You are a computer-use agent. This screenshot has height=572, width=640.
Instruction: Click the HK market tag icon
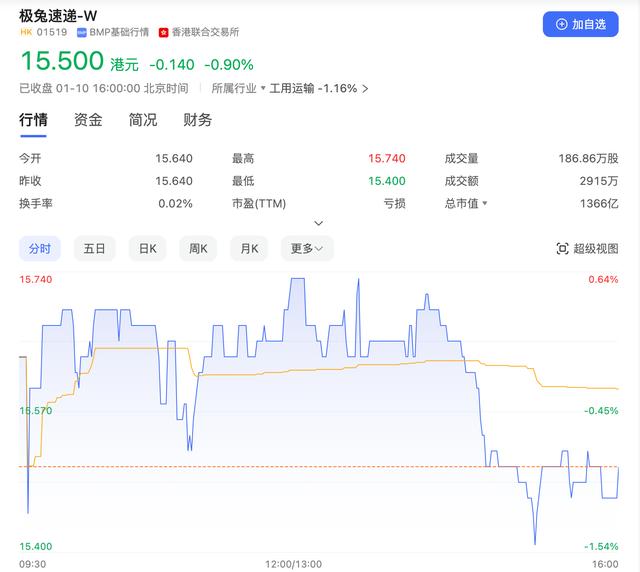26,32
